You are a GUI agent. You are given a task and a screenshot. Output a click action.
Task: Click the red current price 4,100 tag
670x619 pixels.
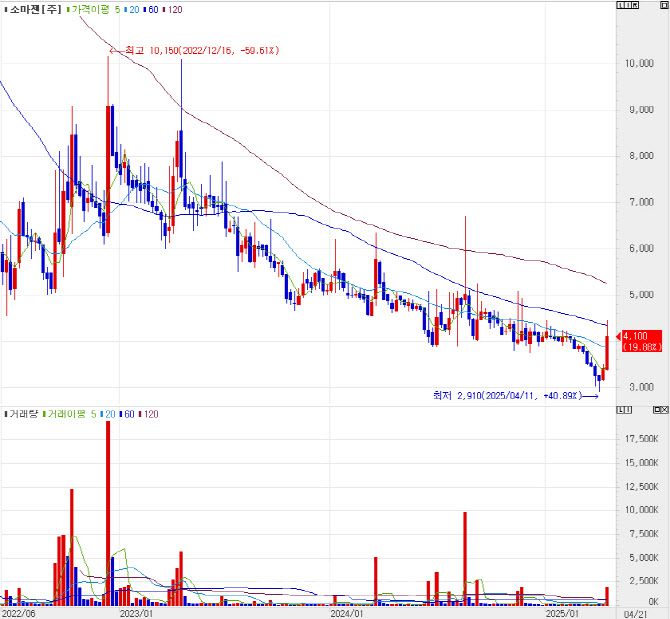pyautogui.click(x=639, y=341)
